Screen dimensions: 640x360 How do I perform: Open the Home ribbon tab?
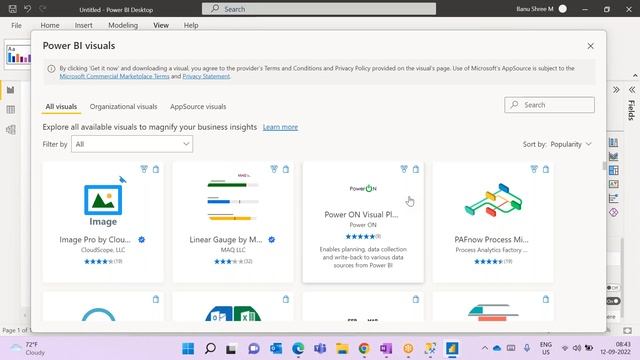(50, 25)
